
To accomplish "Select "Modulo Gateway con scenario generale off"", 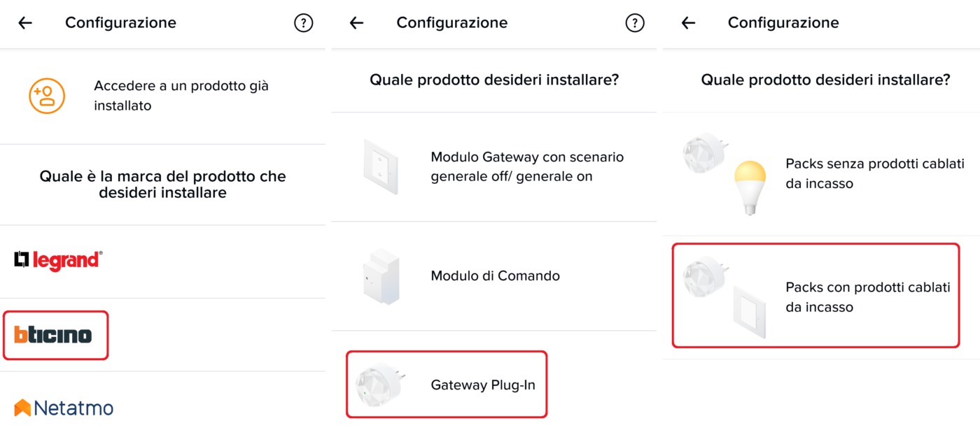I will click(526, 166).
